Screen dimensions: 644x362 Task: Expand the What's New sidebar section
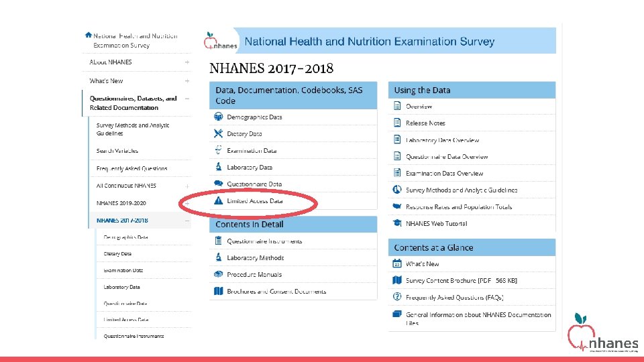tap(187, 81)
